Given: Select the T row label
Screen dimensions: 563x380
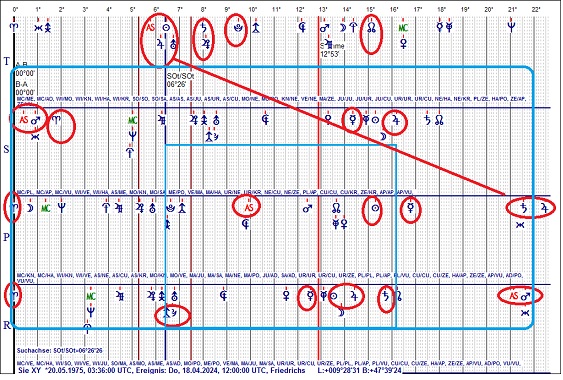Looking at the screenshot, I should pyautogui.click(x=7, y=61).
